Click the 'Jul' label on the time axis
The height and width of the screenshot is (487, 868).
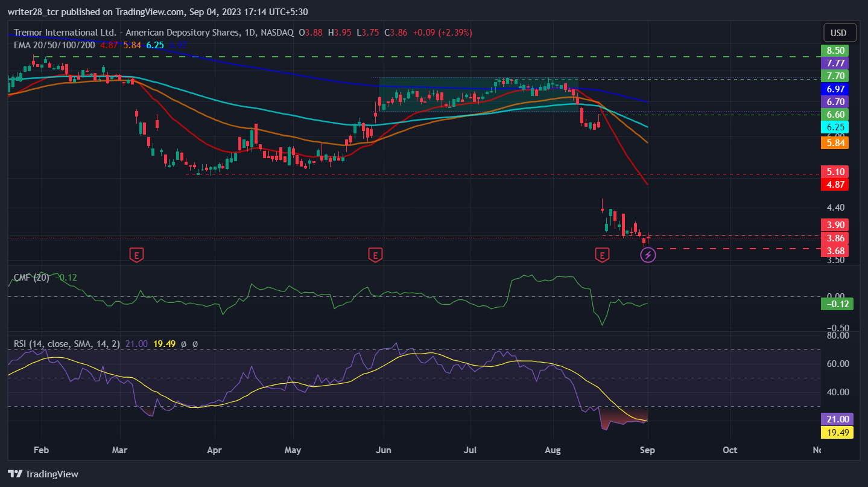(471, 450)
